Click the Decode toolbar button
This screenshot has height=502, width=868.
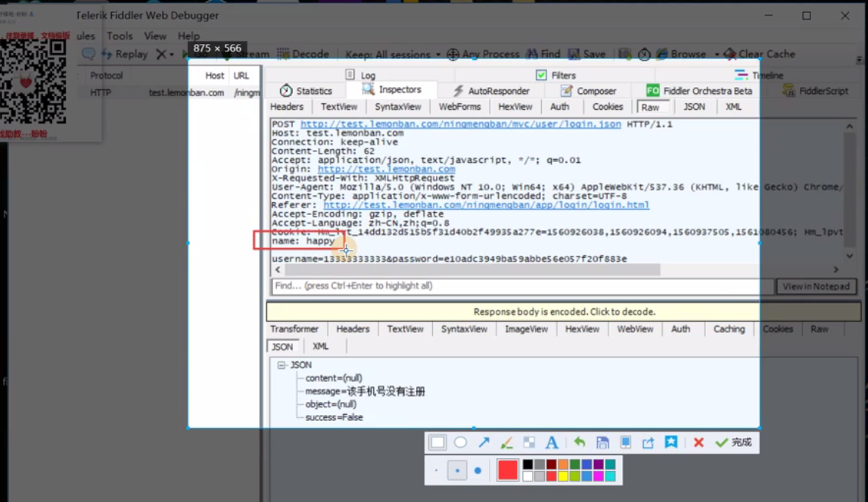point(303,55)
